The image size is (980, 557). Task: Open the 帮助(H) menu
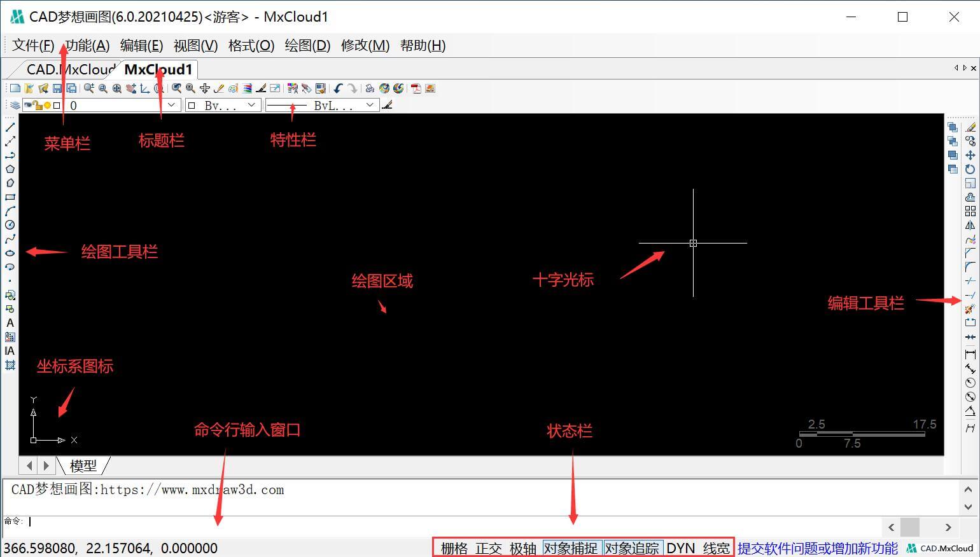coord(423,45)
